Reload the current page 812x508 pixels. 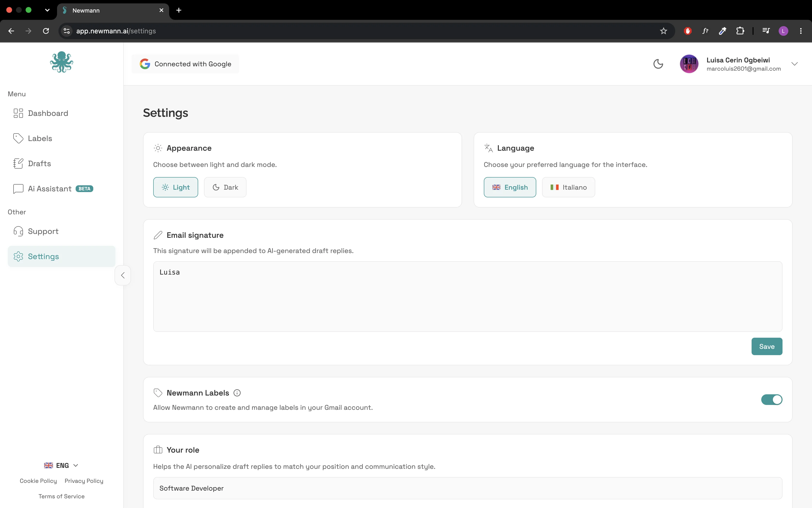coord(46,31)
